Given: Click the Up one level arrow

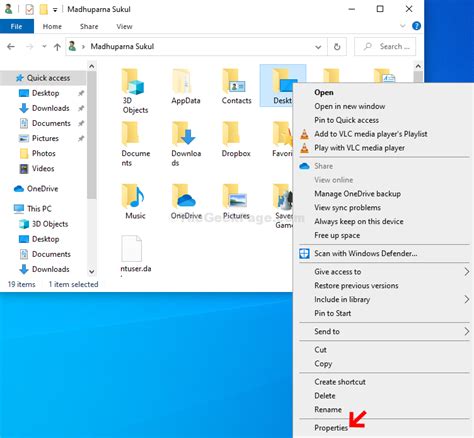Looking at the screenshot, I should click(57, 47).
